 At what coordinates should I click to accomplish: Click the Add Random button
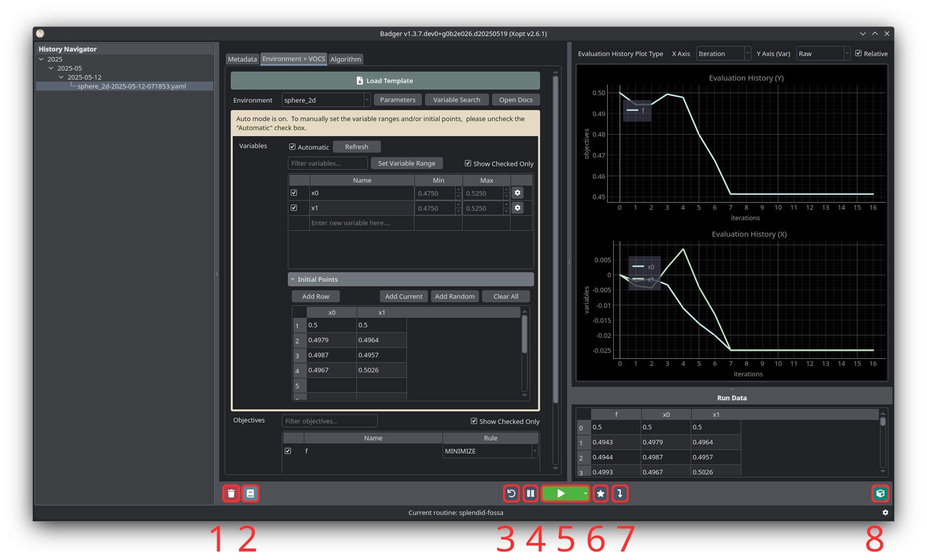tap(455, 296)
